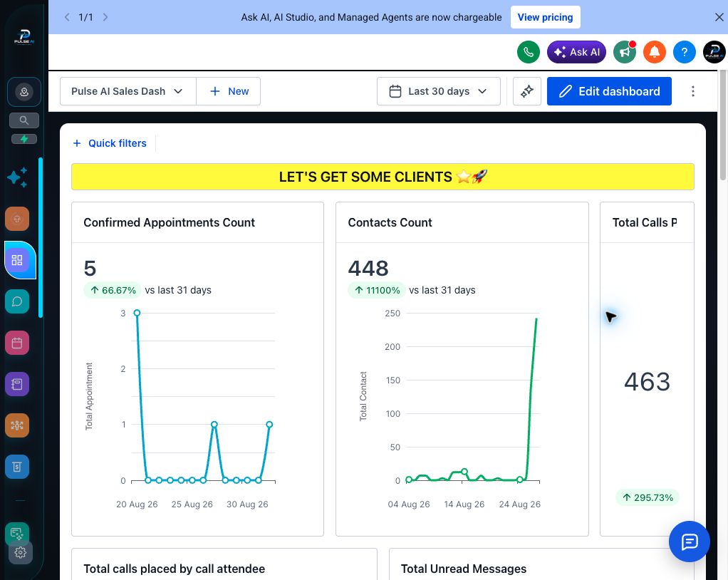
Task: Open Opportunities pipeline icon in sidebar
Action: click(x=17, y=425)
